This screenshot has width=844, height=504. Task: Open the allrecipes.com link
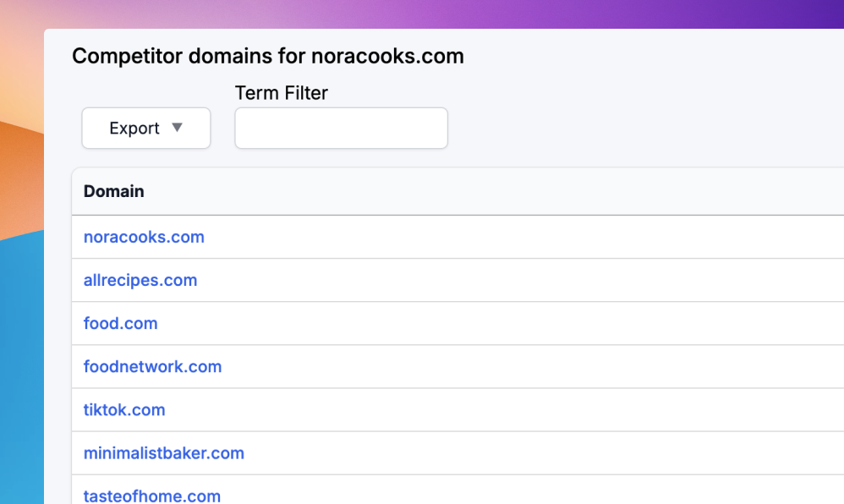(x=140, y=280)
